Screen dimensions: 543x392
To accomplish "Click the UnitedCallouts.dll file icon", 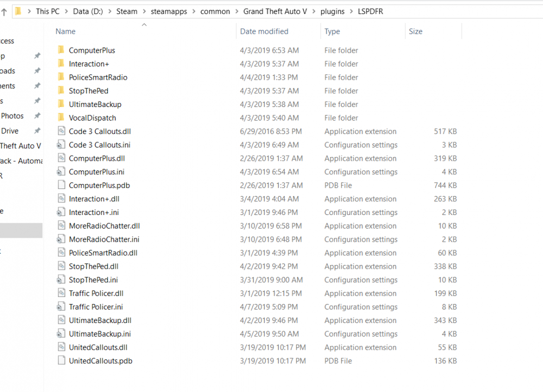I will (x=61, y=347).
